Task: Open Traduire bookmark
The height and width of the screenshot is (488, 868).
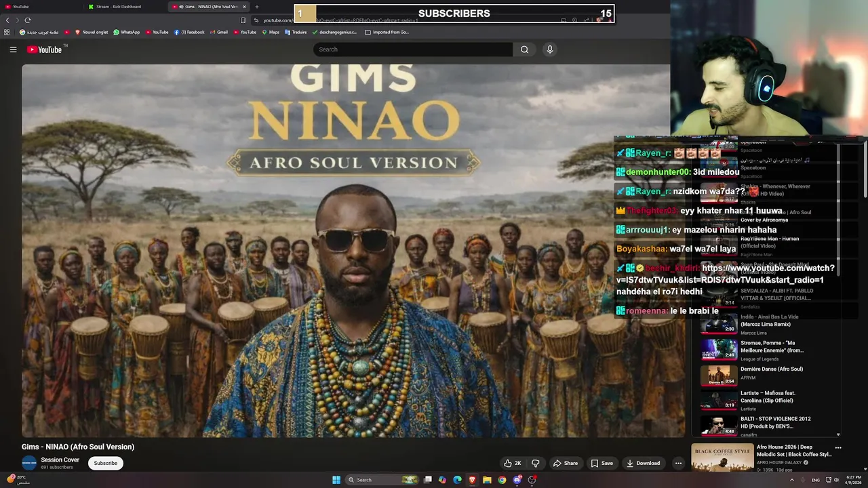Action: 296,32
